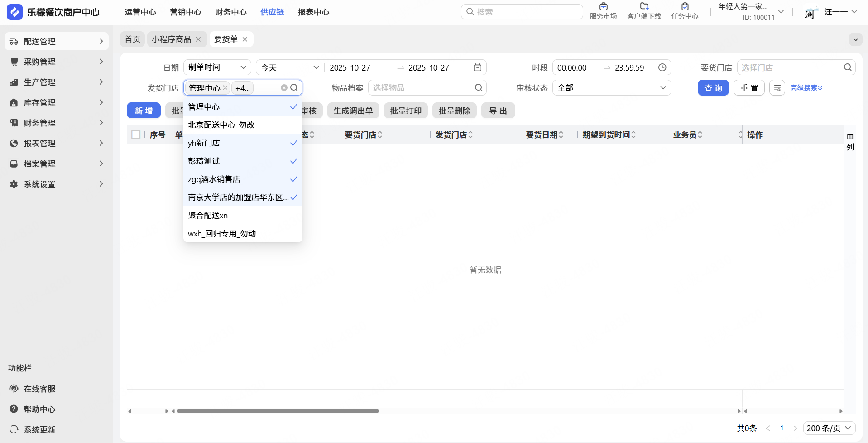
Task: Click the 列 column settings icon
Action: 850,141
